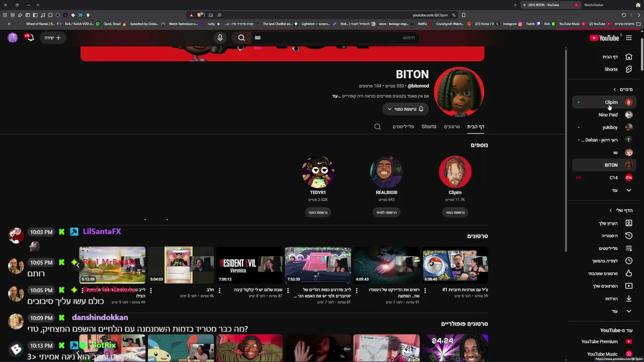The height and width of the screenshot is (362, 644).
Task: Open the Watch Later clock icon
Action: tap(629, 261)
